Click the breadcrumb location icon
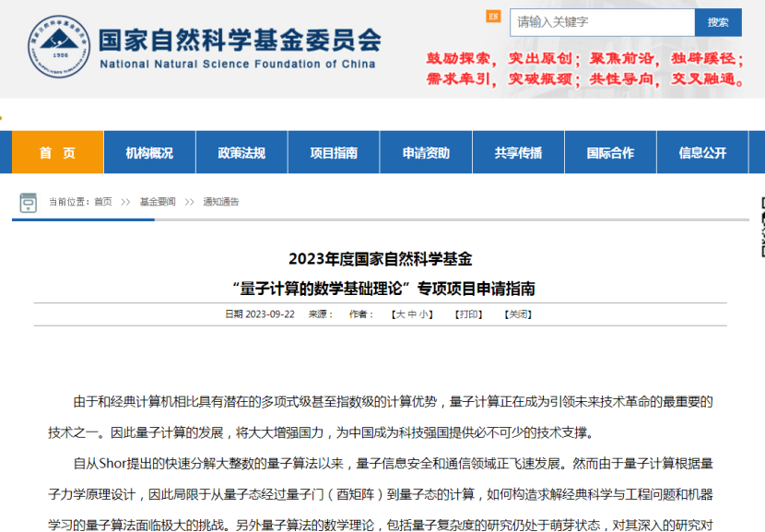This screenshot has width=765, height=532. [29, 202]
